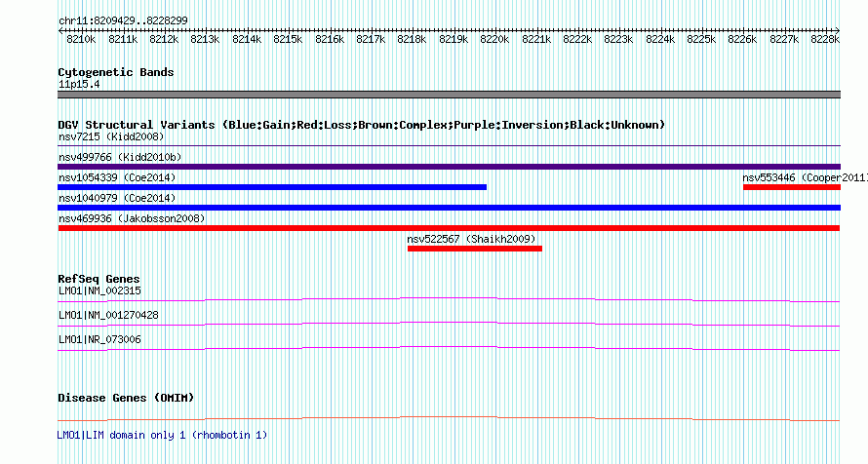Image resolution: width=868 pixels, height=464 pixels.
Task: Select the red nsv469936 loss bar
Action: [449, 228]
